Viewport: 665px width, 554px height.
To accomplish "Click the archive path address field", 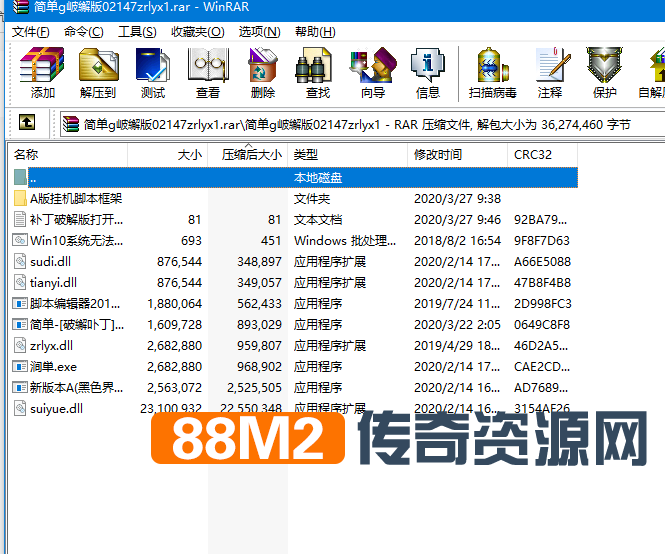I will pos(362,124).
